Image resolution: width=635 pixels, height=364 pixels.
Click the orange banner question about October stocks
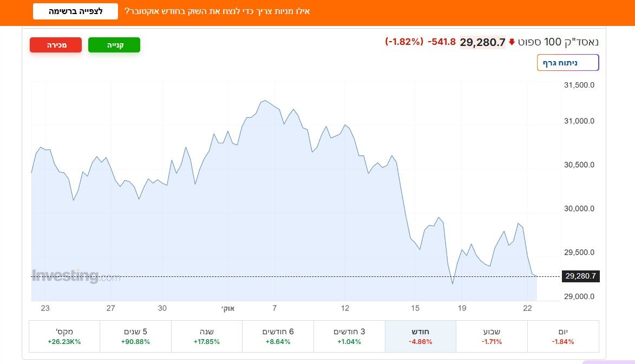point(217,11)
